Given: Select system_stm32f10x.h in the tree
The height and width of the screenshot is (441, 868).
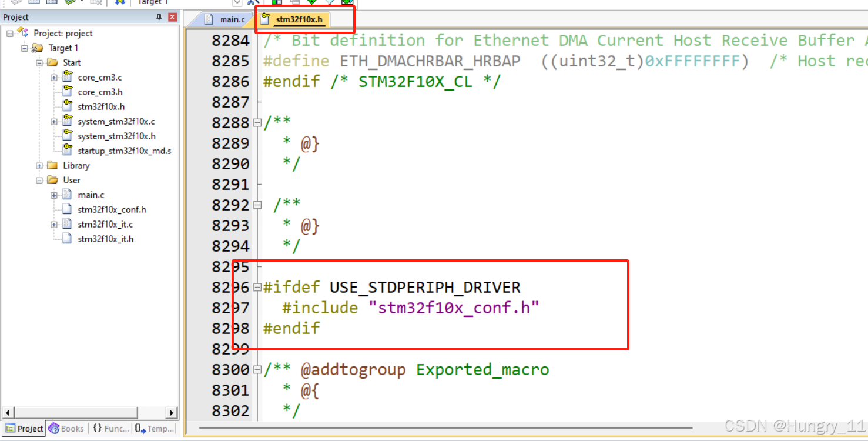Looking at the screenshot, I should [116, 136].
